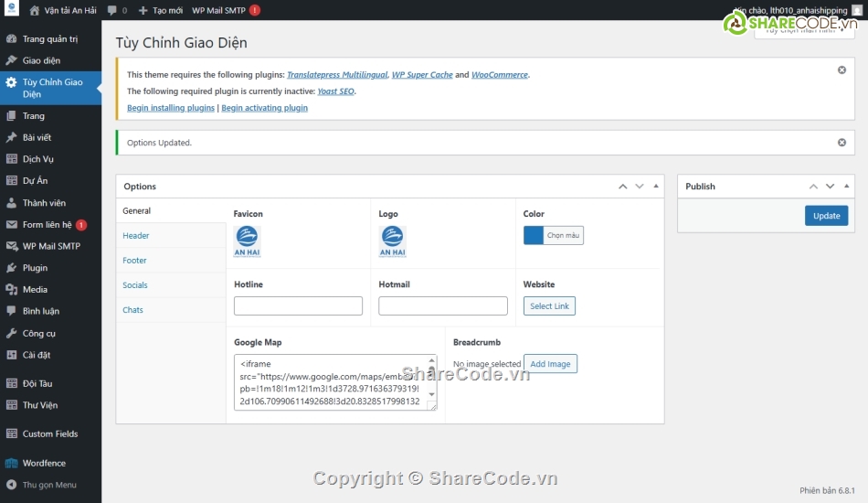Open the Yoast SEO plugin link

335,91
